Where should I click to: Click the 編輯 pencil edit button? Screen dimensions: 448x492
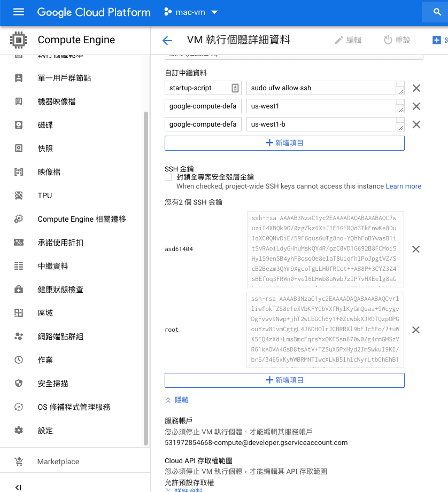(348, 40)
